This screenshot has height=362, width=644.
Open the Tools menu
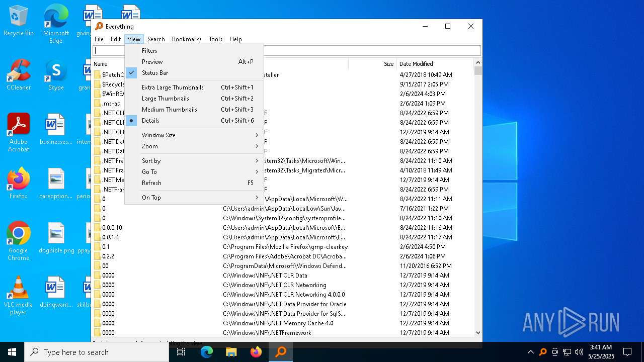215,39
